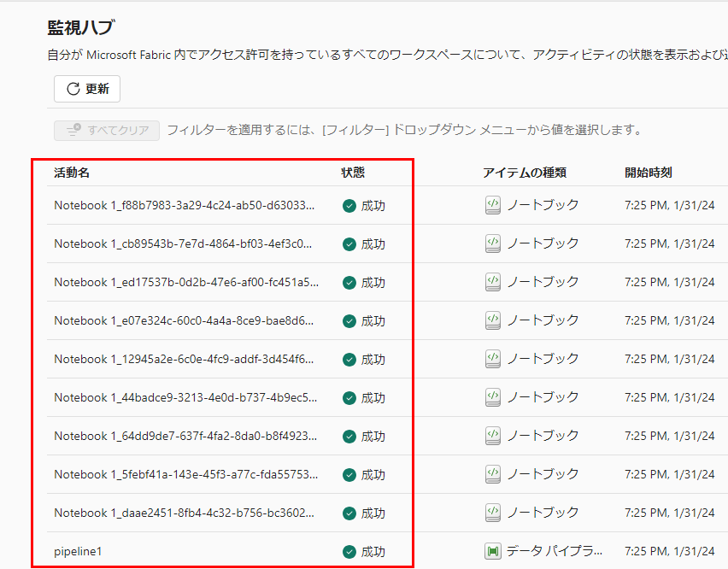Click success status icon for Notebook 1_f88b7983
The image size is (728, 569).
(x=349, y=206)
